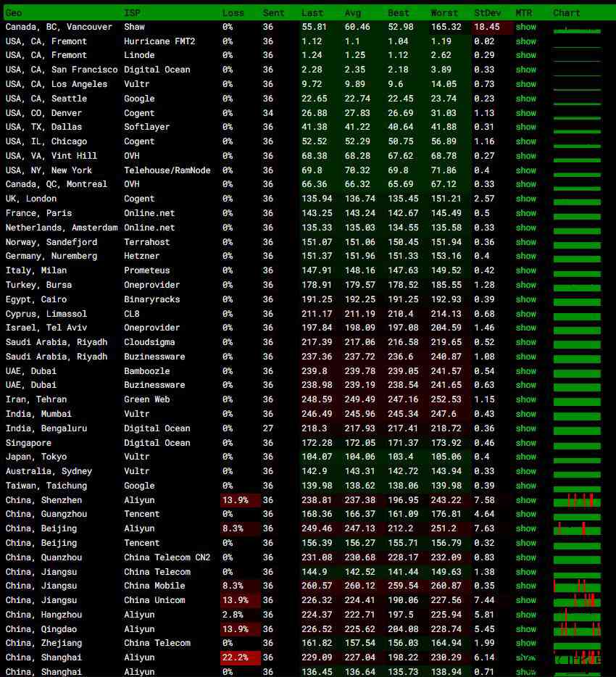
Task: Select the 2.8% loss for Hangzhou Aliyun
Action: [233, 615]
